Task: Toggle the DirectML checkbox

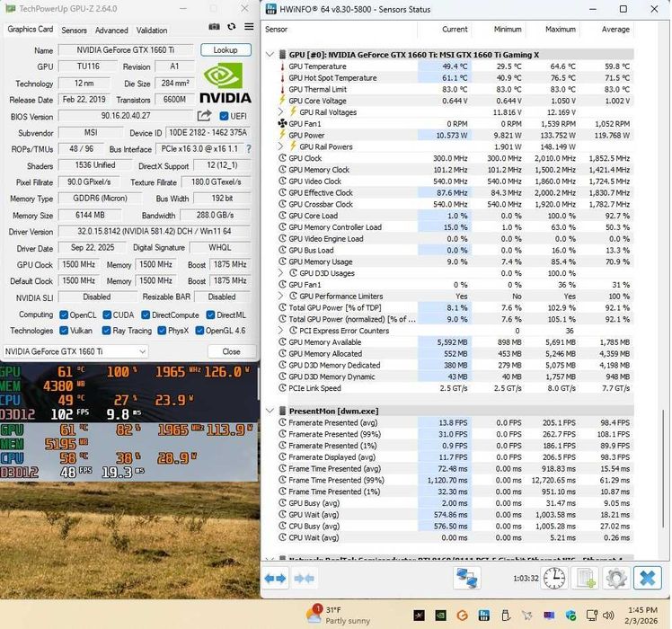Action: (x=210, y=315)
